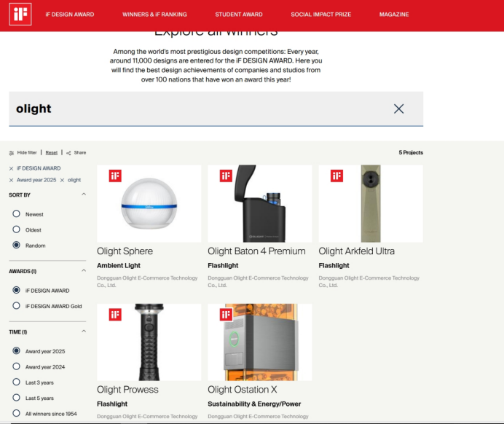This screenshot has width=504, height=424.
Task: Remove the iF DESIGN AWARD filter tag
Action: click(11, 168)
